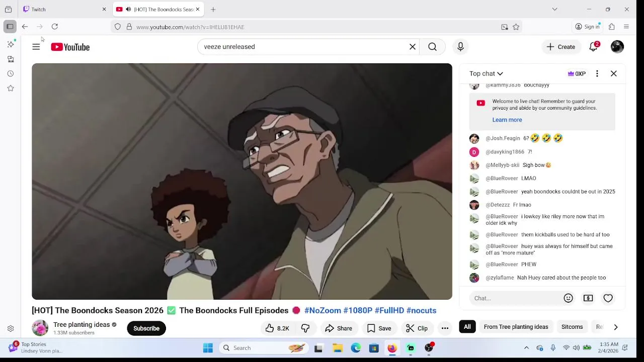This screenshot has height=362, width=644.
Task: Start voice search with the microphone
Action: 460,47
